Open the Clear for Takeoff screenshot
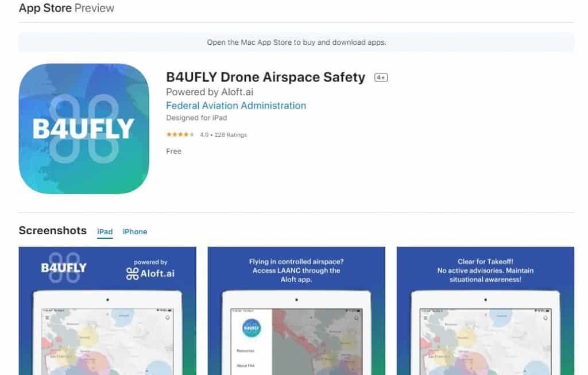 point(486,311)
